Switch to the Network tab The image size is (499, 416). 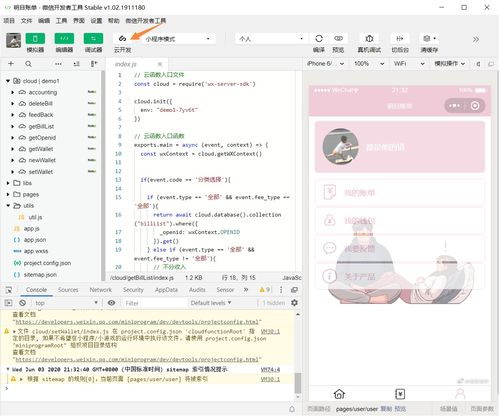[x=101, y=290]
